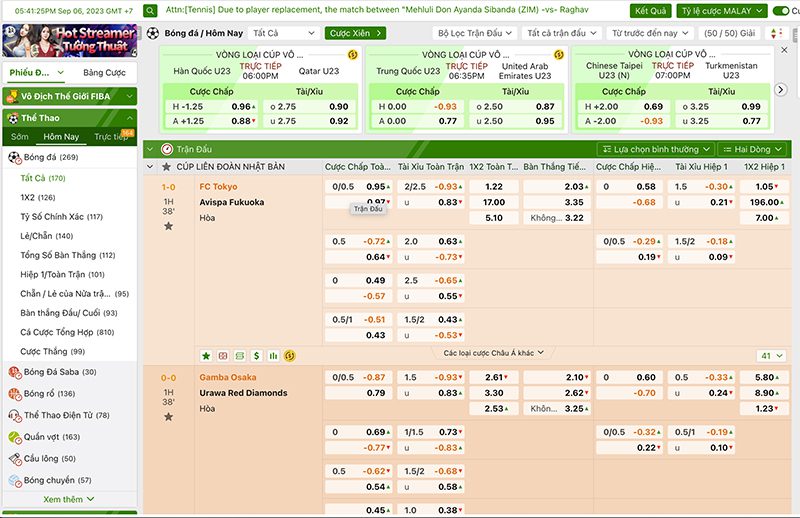Click the FC Tokyo 1X2 odds 1.22
Screen dimensions: 800x518
[x=494, y=187]
